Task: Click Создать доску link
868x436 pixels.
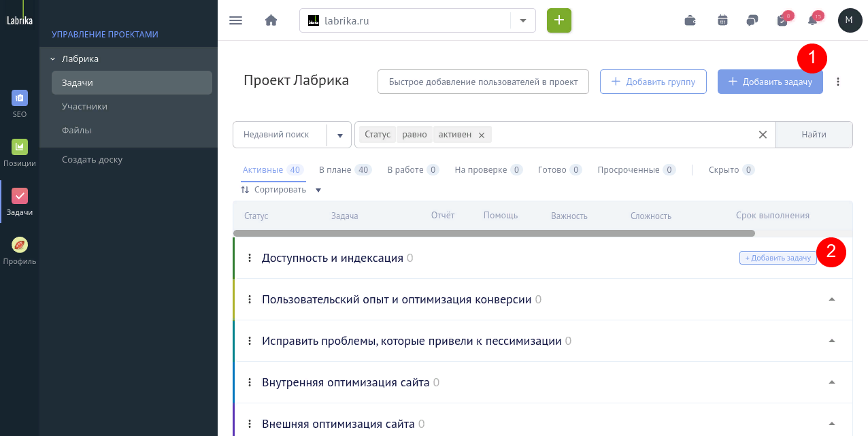Action: pyautogui.click(x=92, y=160)
